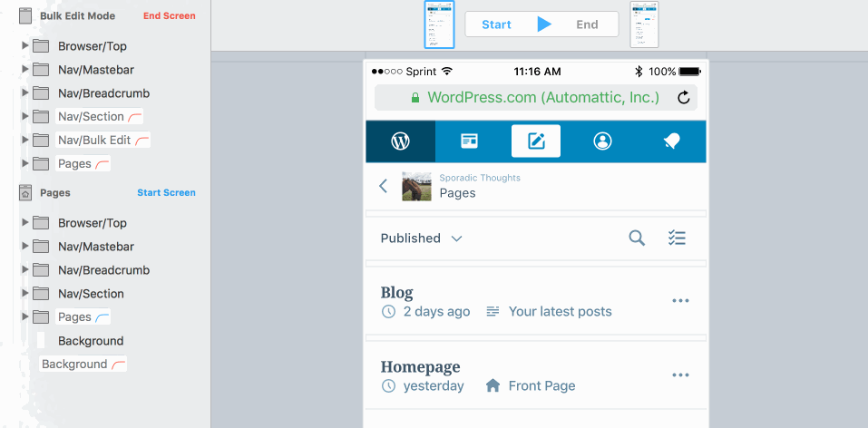This screenshot has height=428, width=868.
Task: Select Pages layer with blue easing curve
Action: 83,316
